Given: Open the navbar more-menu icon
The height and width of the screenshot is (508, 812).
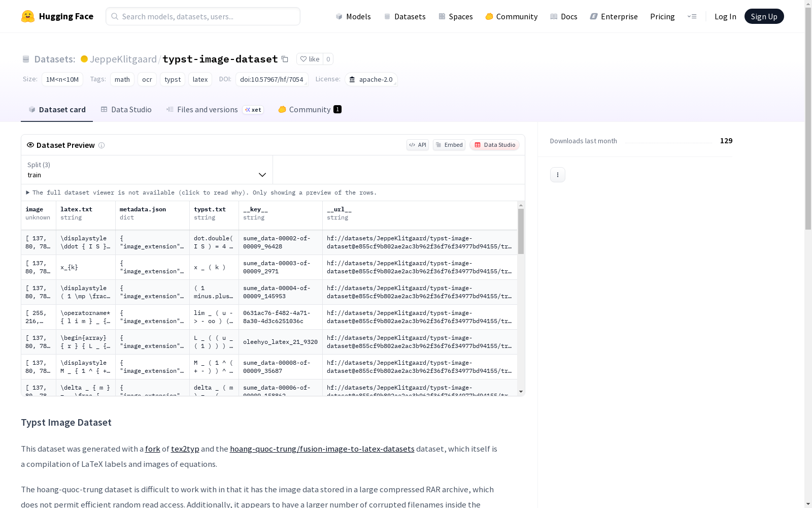Looking at the screenshot, I should click(x=692, y=16).
